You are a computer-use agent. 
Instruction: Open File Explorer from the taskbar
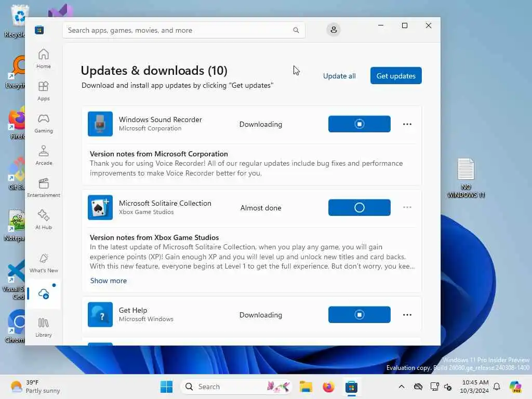(x=305, y=387)
